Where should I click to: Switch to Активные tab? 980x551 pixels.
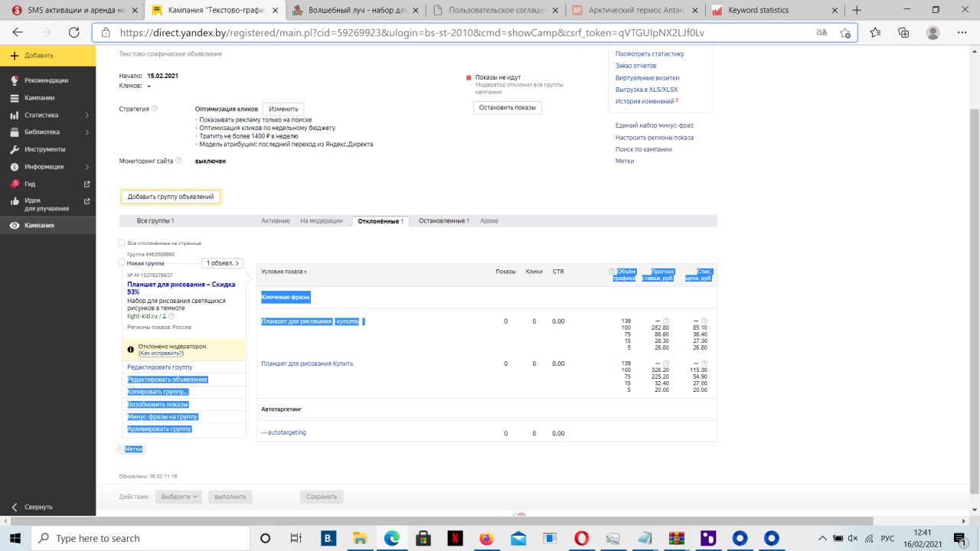tap(276, 221)
